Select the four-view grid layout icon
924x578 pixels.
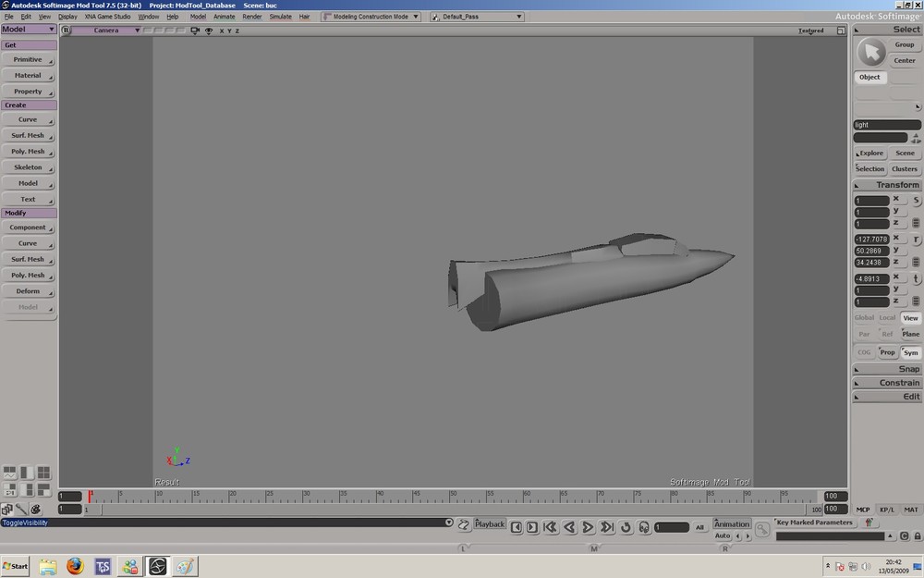[x=43, y=473]
